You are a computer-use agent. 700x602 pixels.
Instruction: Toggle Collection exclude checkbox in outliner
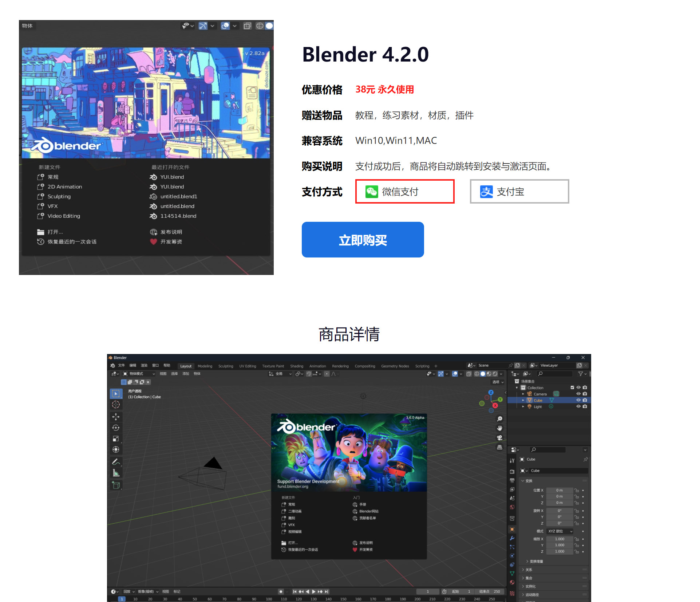click(x=572, y=387)
